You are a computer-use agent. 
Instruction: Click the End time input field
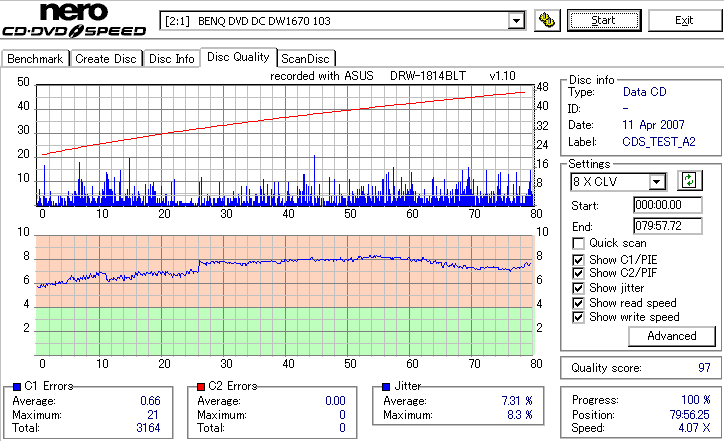tap(668, 226)
